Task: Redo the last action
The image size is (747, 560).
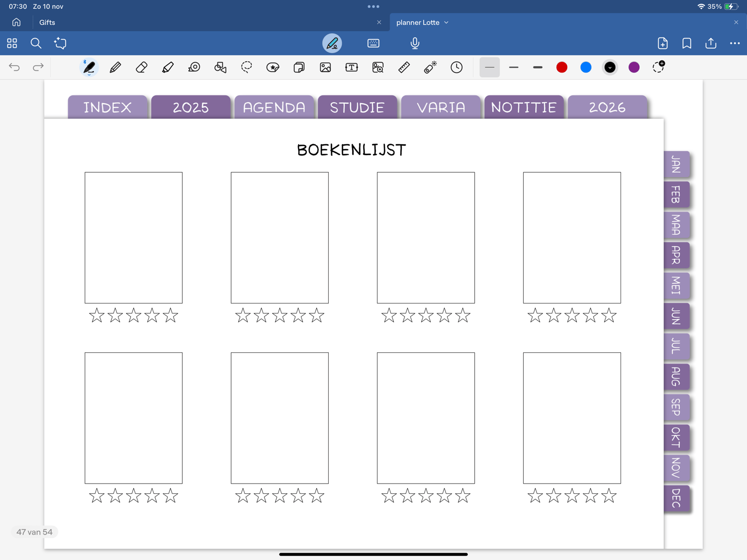Action: click(x=38, y=67)
